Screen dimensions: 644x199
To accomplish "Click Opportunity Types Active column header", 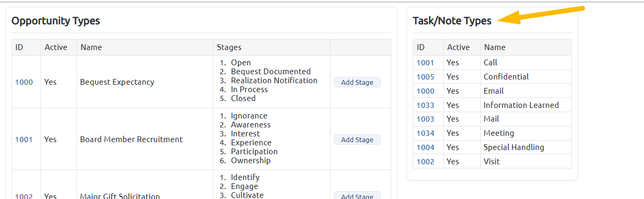I will tap(58, 47).
